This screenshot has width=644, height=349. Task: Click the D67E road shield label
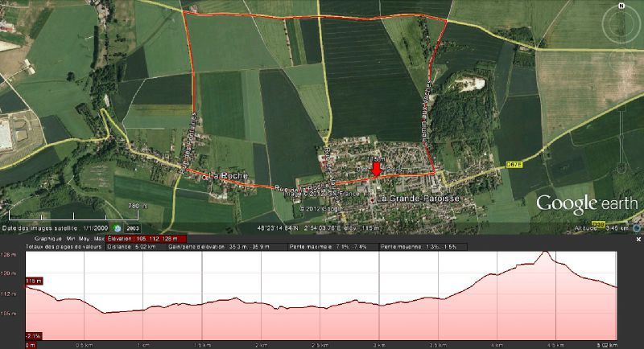coord(514,165)
